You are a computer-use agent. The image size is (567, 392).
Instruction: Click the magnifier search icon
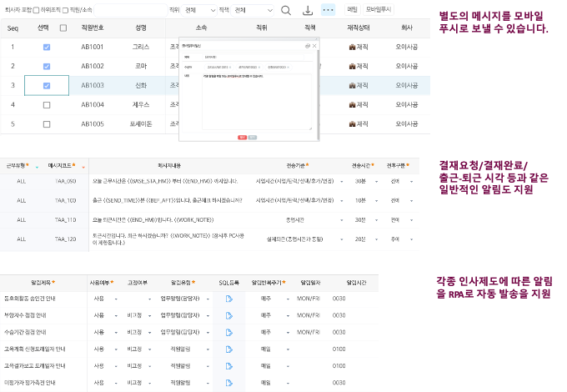click(286, 11)
